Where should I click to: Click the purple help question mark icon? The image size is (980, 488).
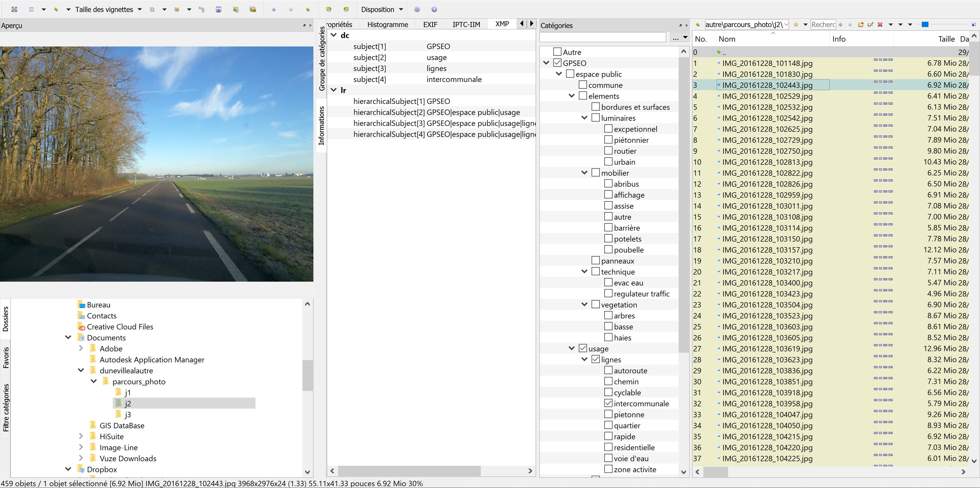tap(434, 9)
